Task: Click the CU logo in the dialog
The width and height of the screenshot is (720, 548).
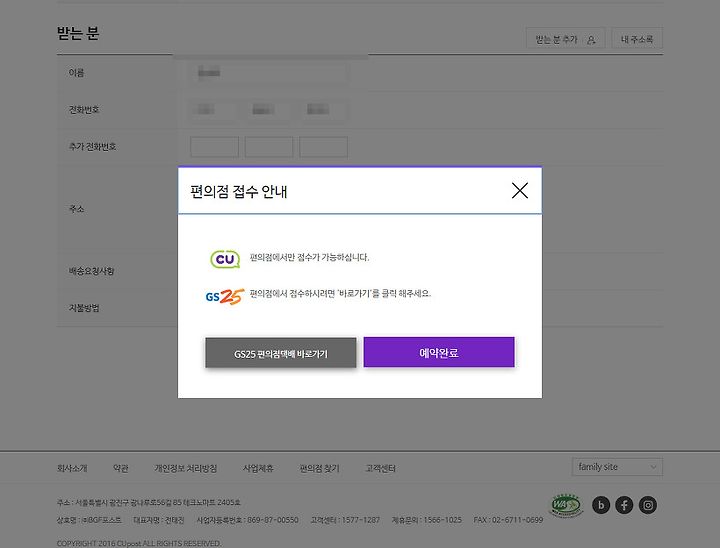Action: (x=225, y=259)
